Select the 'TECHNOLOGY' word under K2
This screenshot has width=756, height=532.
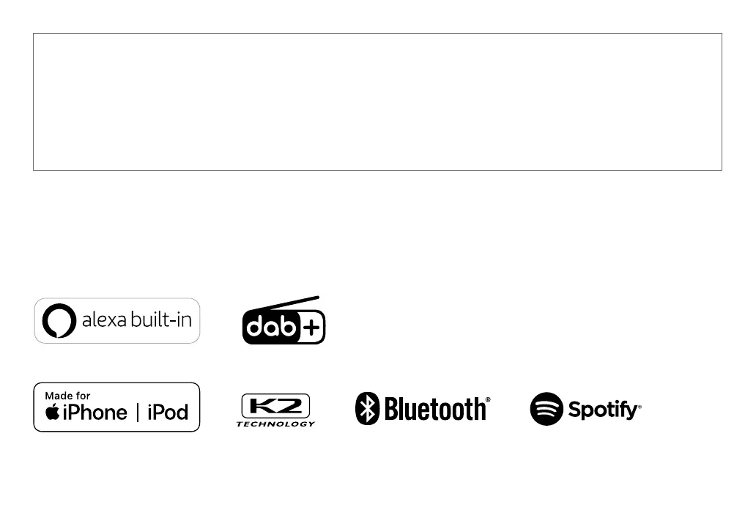pos(275,424)
